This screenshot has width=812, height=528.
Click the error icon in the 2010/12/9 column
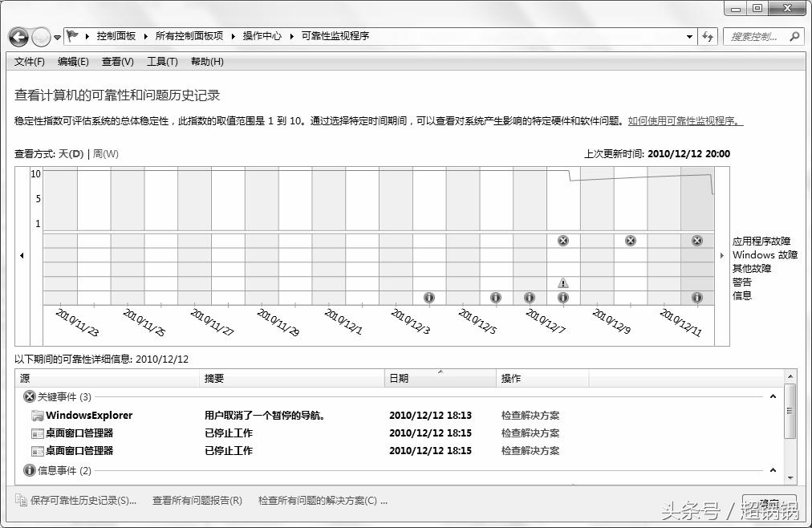click(630, 240)
